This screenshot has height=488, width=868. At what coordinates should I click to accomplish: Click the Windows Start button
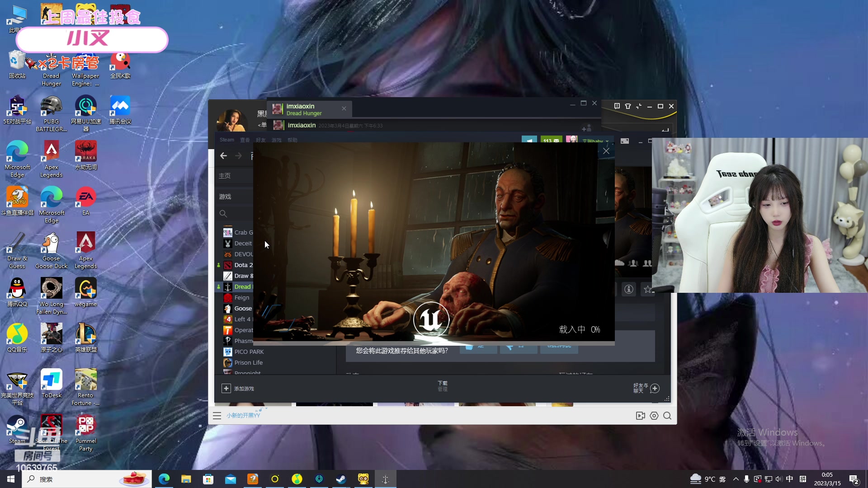(x=11, y=479)
